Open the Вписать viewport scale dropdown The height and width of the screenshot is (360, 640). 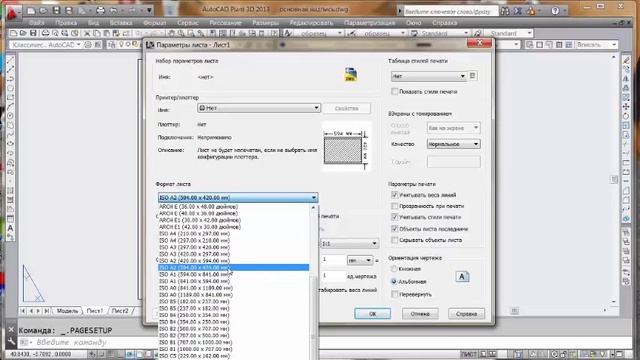[596, 44]
